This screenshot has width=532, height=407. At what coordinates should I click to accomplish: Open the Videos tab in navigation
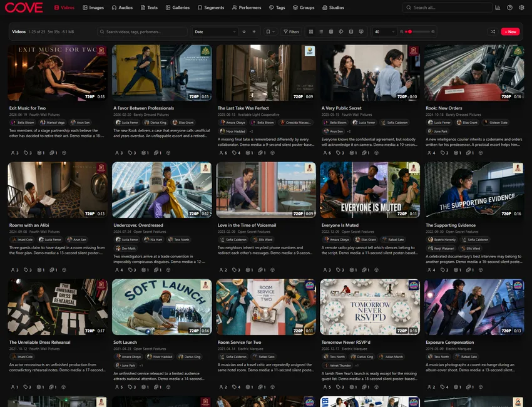(64, 8)
